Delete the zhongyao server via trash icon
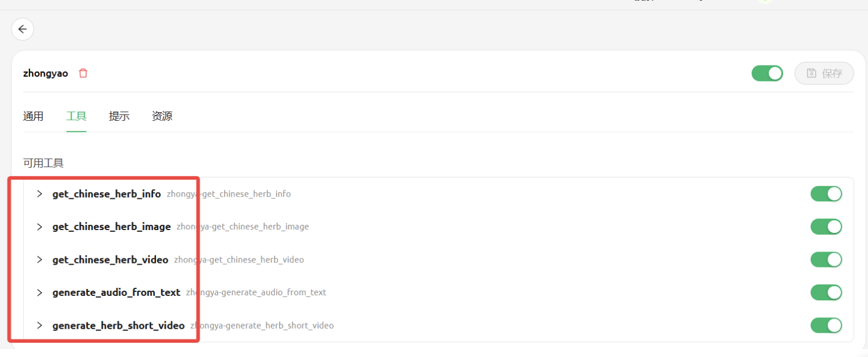The width and height of the screenshot is (868, 357). tap(83, 73)
